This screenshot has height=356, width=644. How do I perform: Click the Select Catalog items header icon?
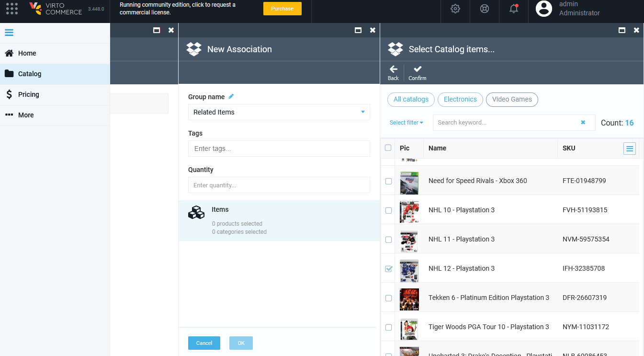(x=395, y=49)
